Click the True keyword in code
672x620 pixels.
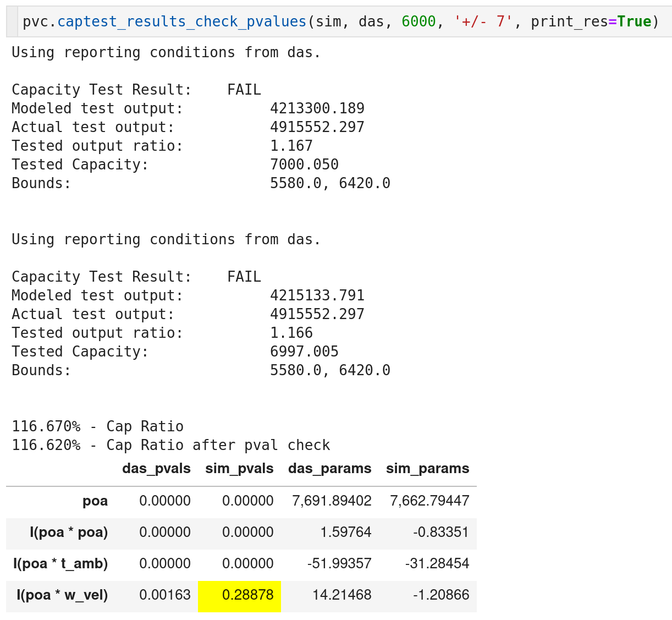pos(634,22)
